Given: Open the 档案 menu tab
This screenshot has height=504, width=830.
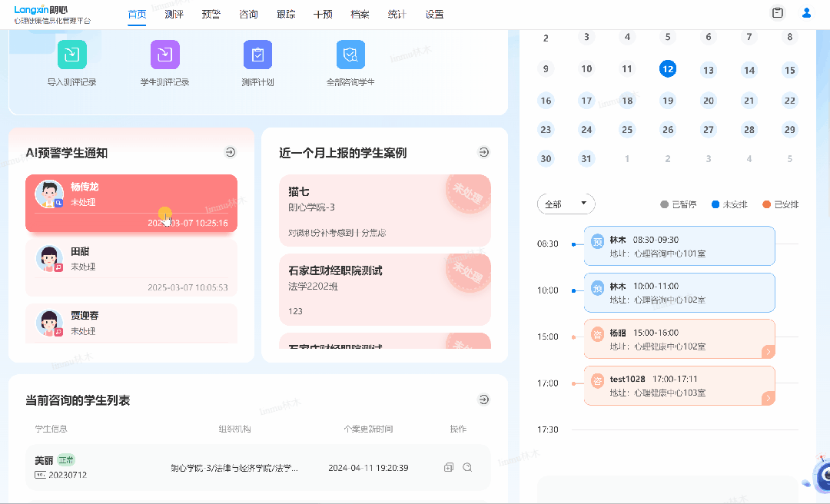Looking at the screenshot, I should (x=360, y=14).
